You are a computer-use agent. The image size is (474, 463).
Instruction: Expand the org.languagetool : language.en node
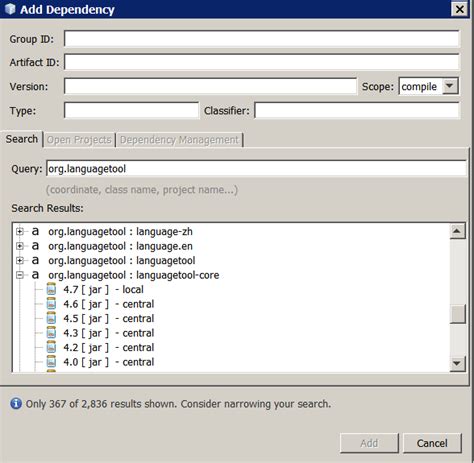tap(20, 246)
